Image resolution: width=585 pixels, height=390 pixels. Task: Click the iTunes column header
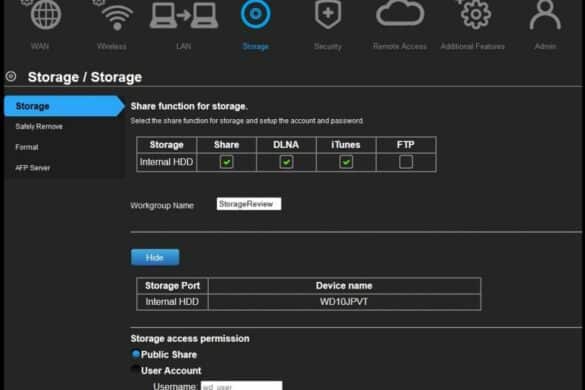[x=346, y=145]
